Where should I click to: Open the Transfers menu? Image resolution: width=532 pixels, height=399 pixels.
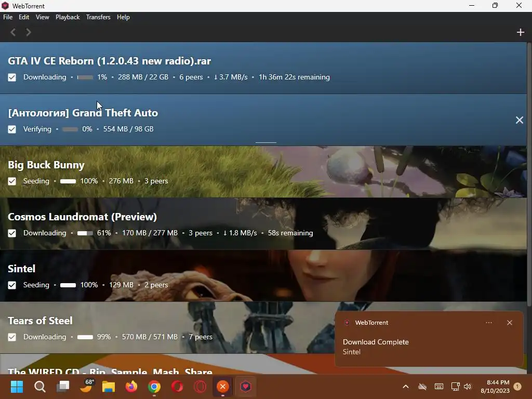[98, 17]
